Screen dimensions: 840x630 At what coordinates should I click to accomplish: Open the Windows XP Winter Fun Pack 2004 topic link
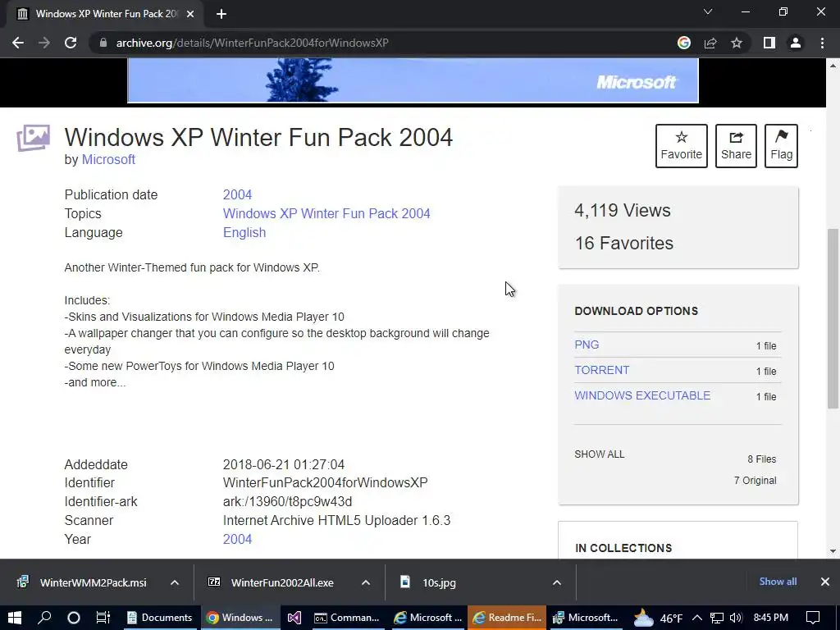point(326,213)
